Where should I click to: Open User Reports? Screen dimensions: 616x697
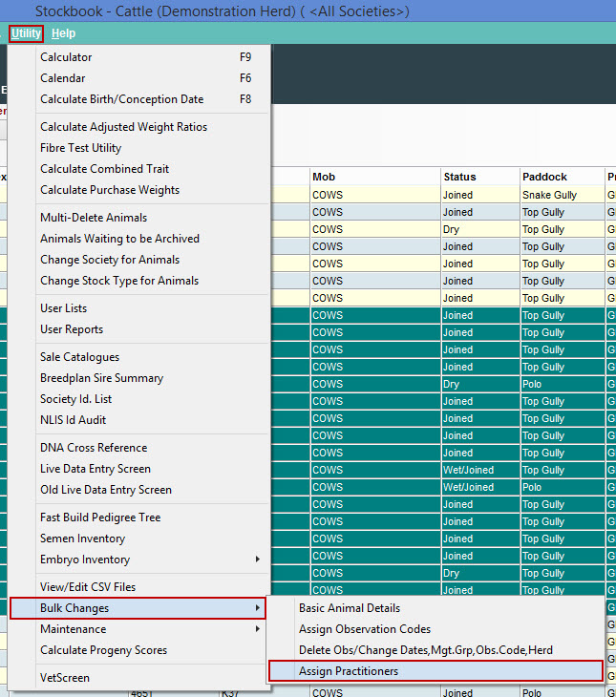(x=138, y=329)
